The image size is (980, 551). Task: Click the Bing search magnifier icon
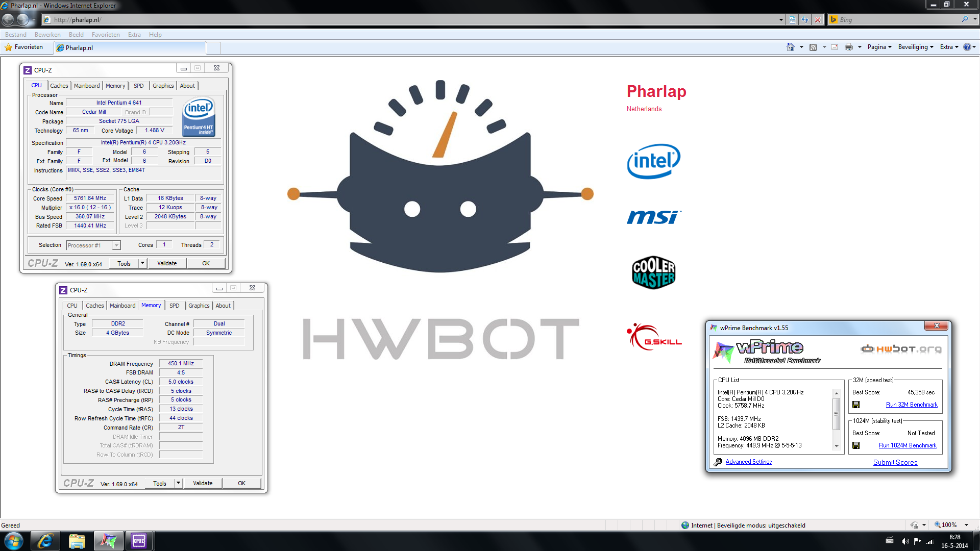coord(965,19)
